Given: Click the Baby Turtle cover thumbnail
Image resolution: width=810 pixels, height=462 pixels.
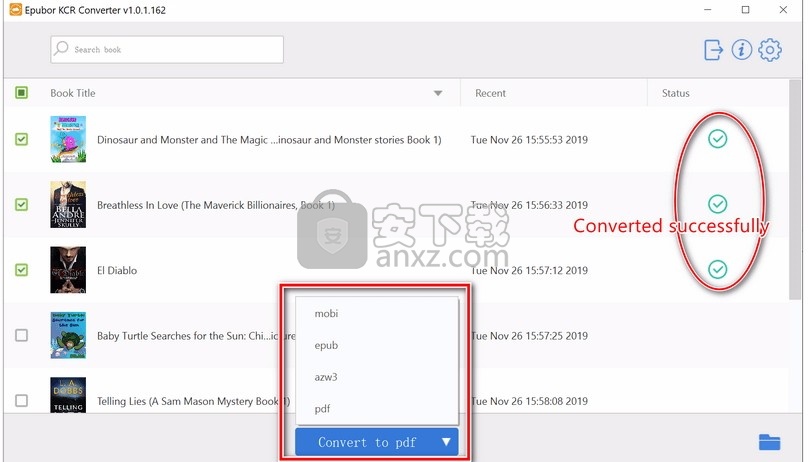Looking at the screenshot, I should [x=68, y=335].
